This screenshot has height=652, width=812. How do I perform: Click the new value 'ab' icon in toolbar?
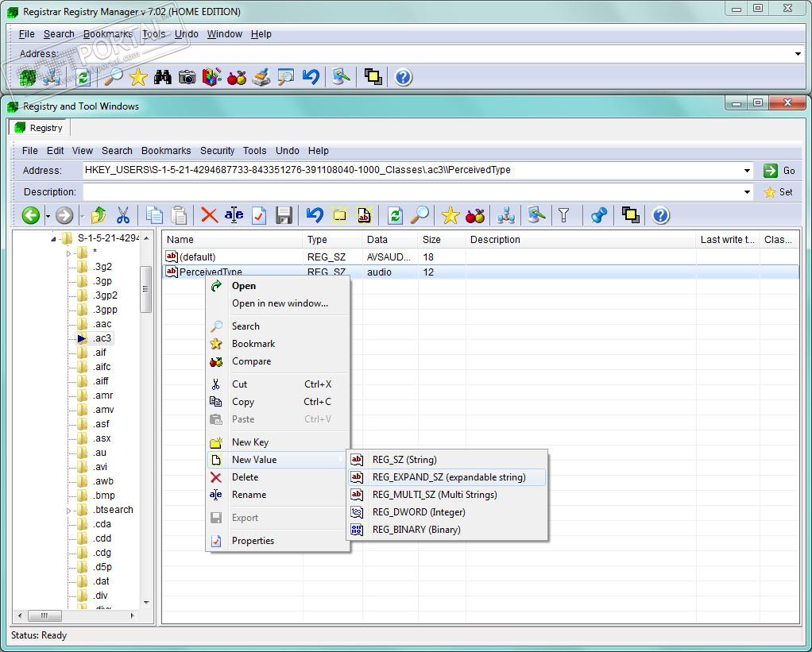coord(364,215)
